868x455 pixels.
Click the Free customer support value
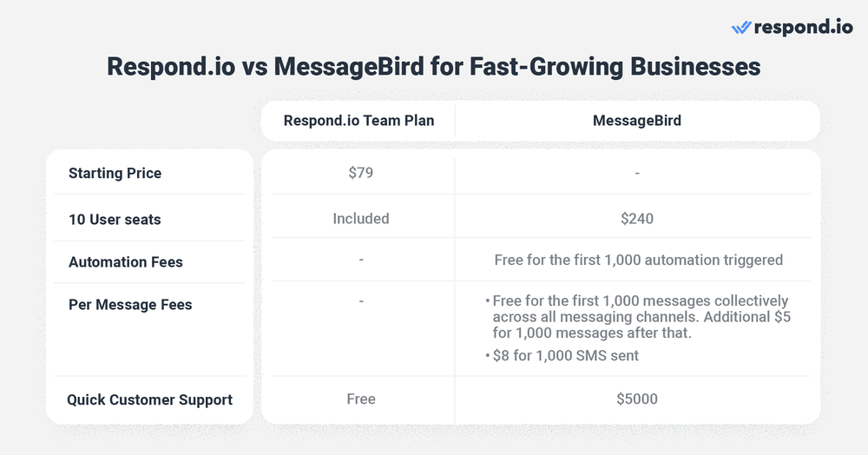pos(360,399)
